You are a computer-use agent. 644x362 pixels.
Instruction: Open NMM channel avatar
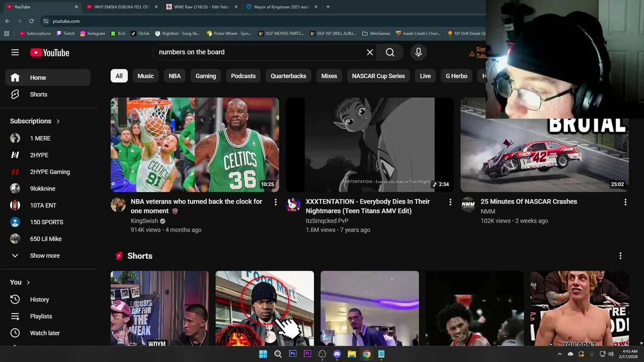click(468, 205)
